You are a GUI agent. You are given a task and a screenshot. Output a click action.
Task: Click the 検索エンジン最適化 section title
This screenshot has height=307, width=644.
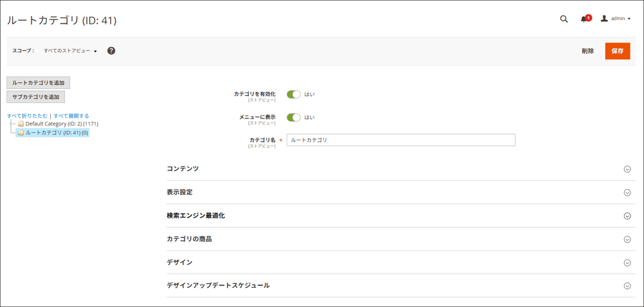(196, 216)
